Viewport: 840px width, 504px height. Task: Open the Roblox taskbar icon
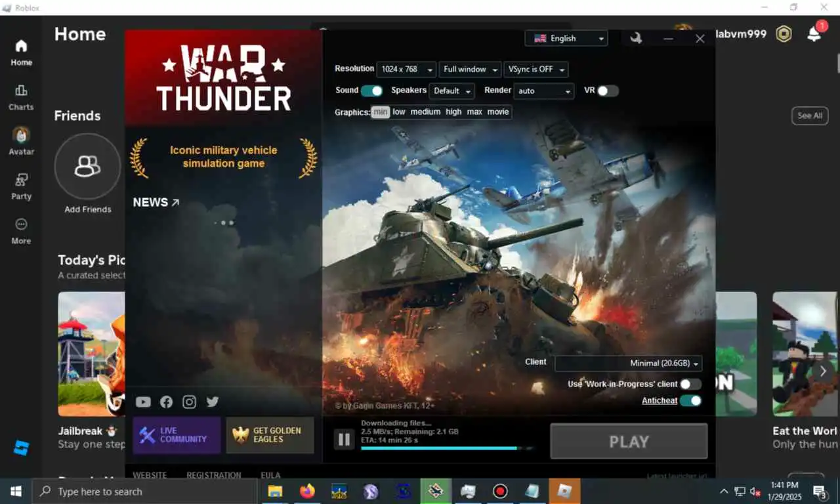pos(564,491)
